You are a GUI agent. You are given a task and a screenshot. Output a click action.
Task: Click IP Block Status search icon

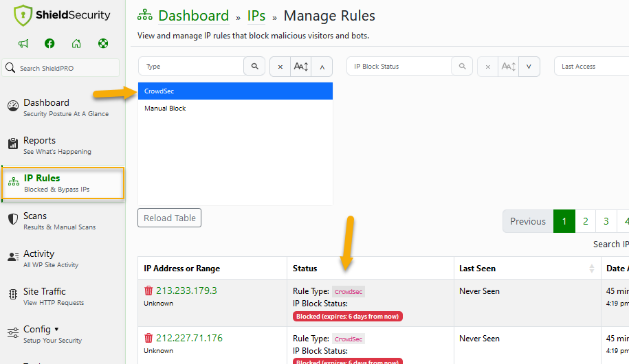click(x=462, y=66)
